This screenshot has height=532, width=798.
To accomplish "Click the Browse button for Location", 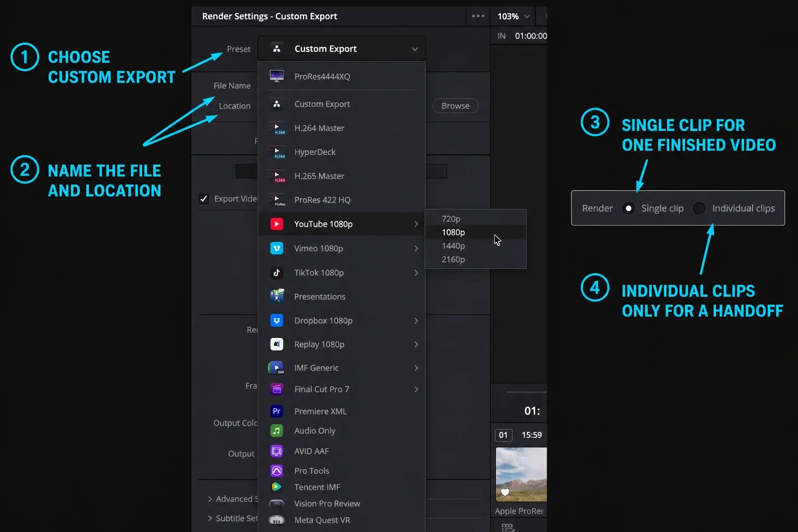I will tap(456, 105).
